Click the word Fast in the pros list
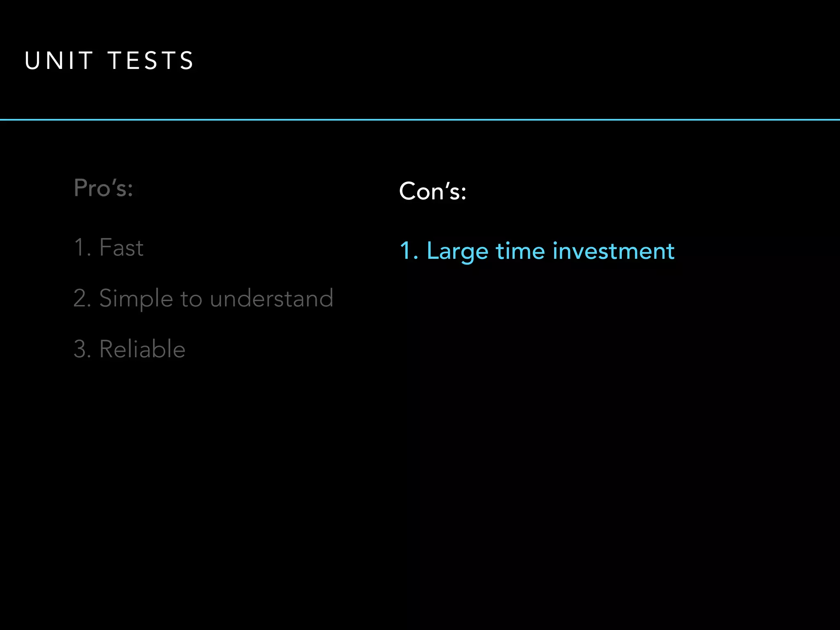 coord(121,248)
